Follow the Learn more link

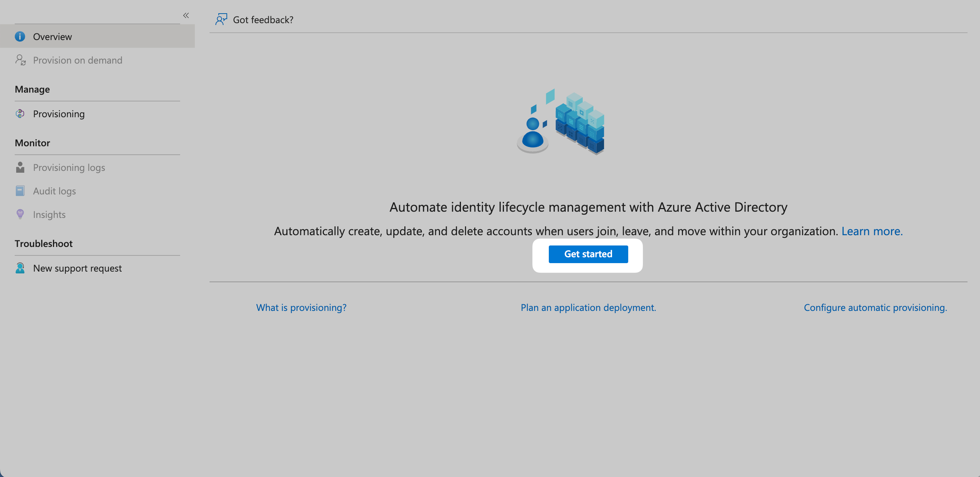coord(872,231)
